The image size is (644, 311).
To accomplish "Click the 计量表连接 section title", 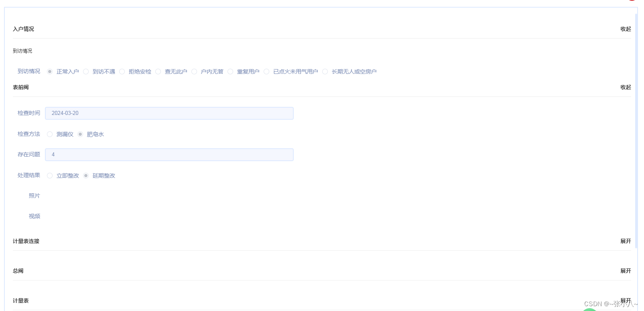I will tap(26, 241).
